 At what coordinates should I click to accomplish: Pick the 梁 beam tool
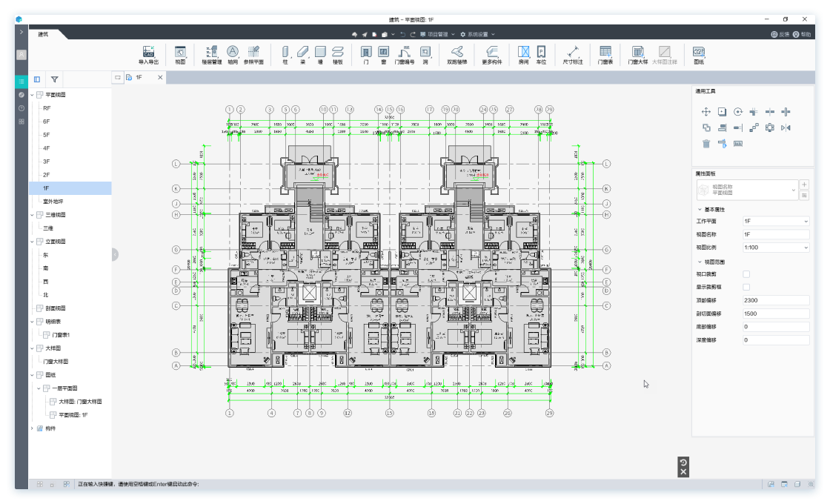[303, 55]
